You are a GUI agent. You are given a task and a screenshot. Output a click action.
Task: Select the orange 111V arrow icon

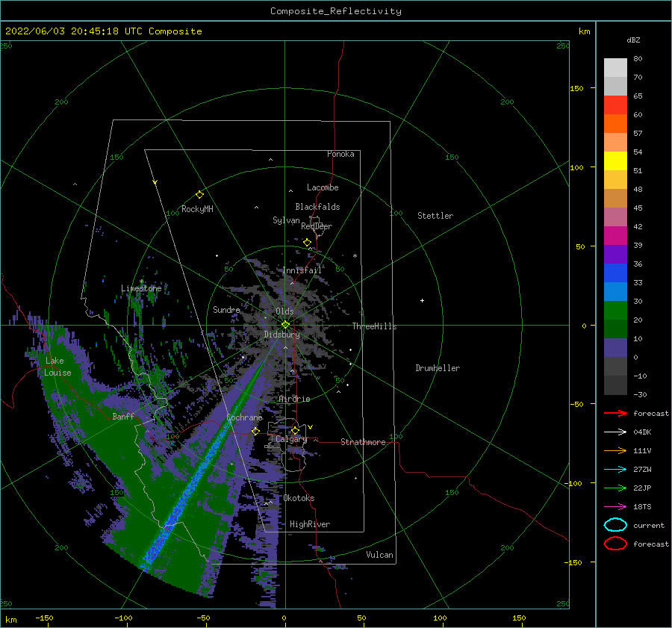tap(615, 450)
